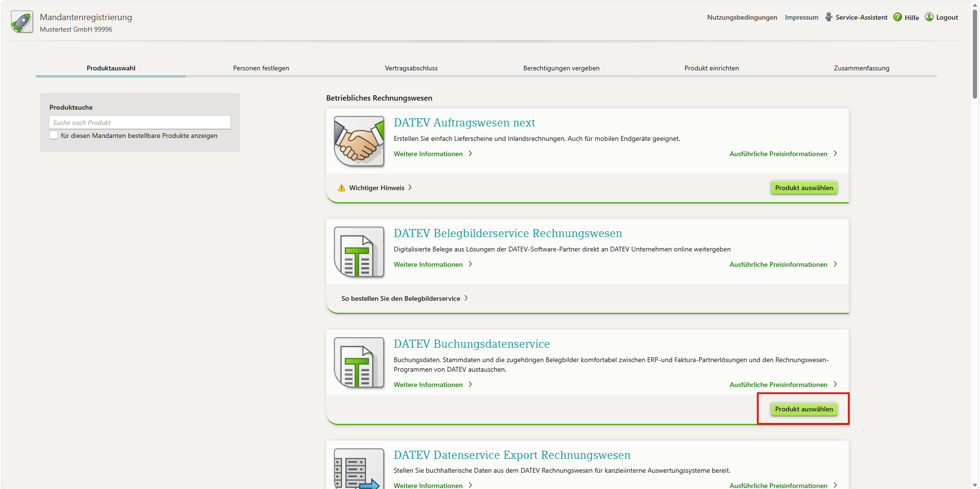The width and height of the screenshot is (980, 489).
Task: Select product DATEV Buchungsdatenservice
Action: pyautogui.click(x=804, y=409)
